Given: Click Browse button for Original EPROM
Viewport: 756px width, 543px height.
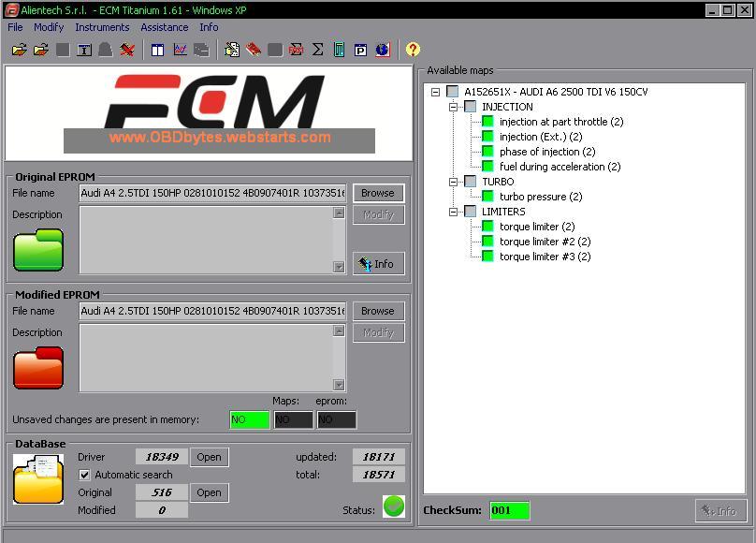Looking at the screenshot, I should pos(378,193).
